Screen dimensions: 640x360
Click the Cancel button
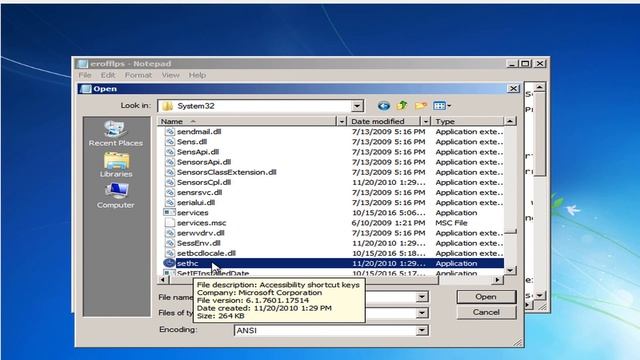coord(486,312)
